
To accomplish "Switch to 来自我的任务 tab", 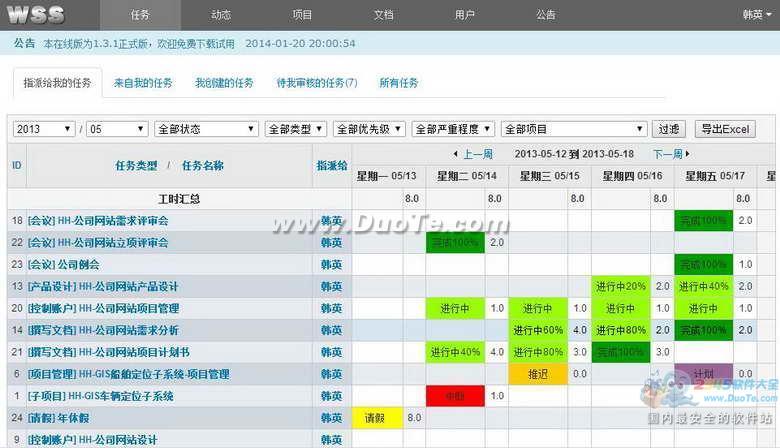I will 143,83.
